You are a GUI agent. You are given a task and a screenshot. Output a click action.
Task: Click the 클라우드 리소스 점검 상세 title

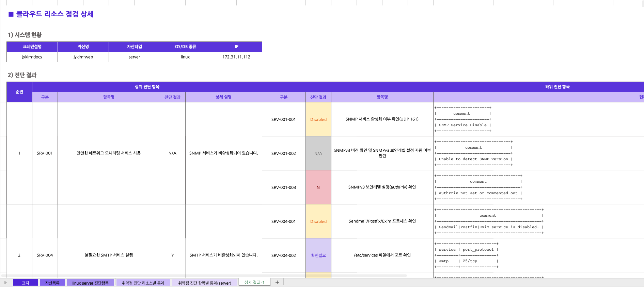(x=54, y=14)
